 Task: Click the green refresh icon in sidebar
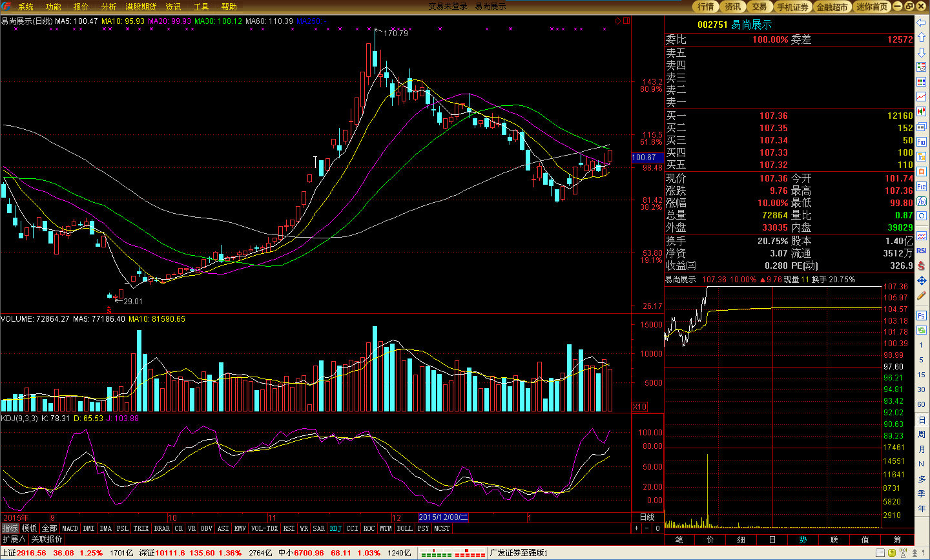pos(922,330)
